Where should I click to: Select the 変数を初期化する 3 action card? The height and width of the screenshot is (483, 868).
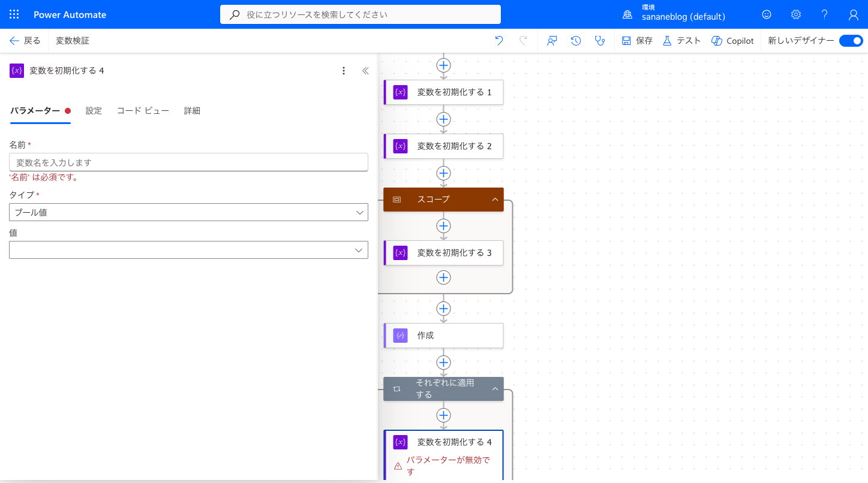point(443,253)
